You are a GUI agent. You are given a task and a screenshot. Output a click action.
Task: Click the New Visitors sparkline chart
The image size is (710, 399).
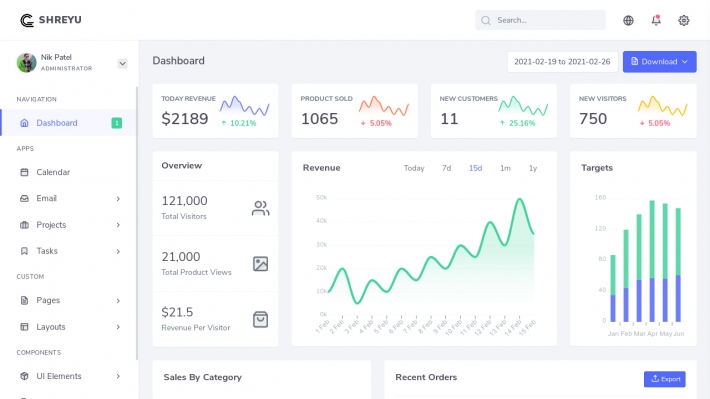662,105
